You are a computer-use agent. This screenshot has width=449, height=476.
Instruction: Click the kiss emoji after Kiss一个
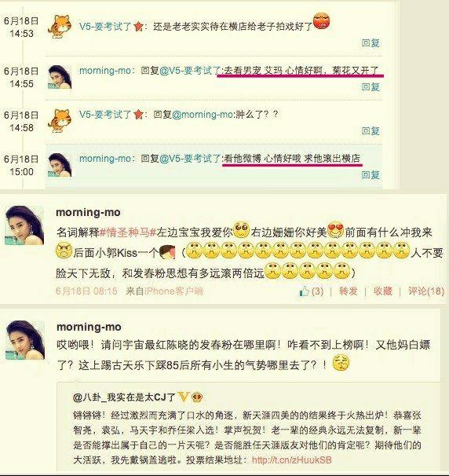coord(167,252)
